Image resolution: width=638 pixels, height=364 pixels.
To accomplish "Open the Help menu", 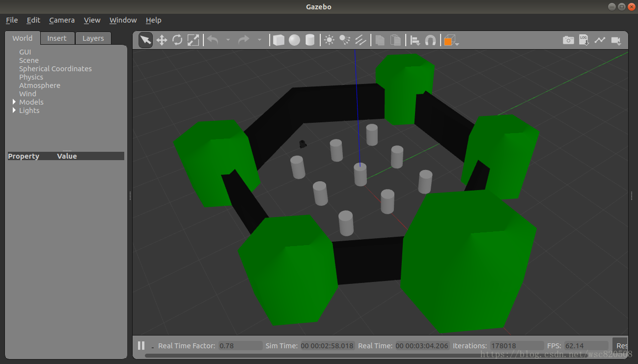I will tap(153, 20).
